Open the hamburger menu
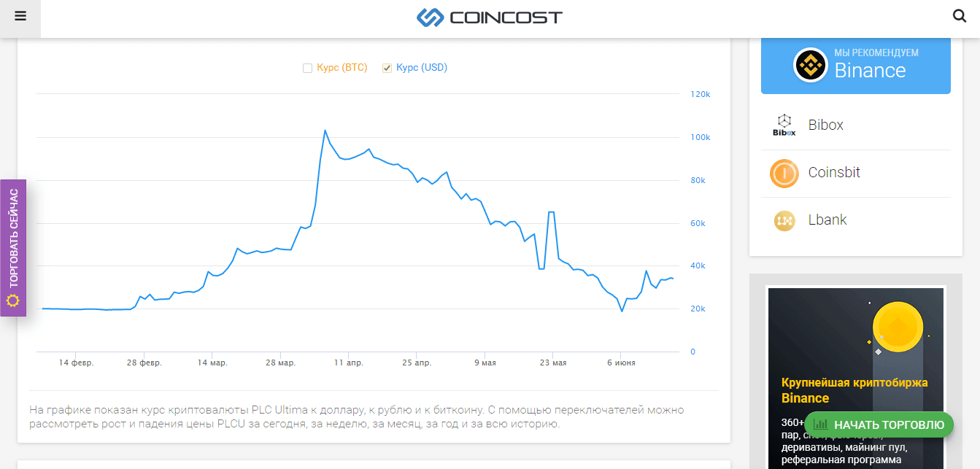980x469 pixels. 20,16
